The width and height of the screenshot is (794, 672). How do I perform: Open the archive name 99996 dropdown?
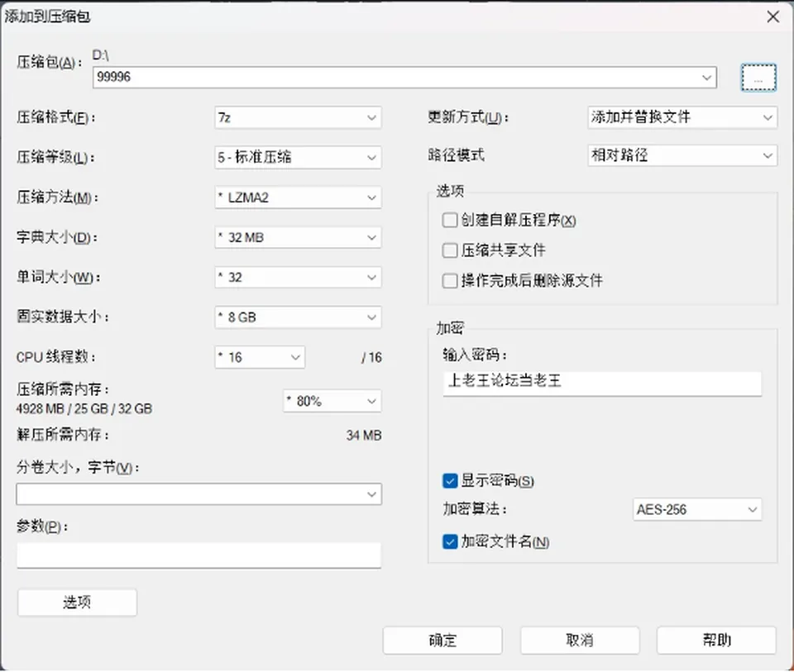point(706,78)
